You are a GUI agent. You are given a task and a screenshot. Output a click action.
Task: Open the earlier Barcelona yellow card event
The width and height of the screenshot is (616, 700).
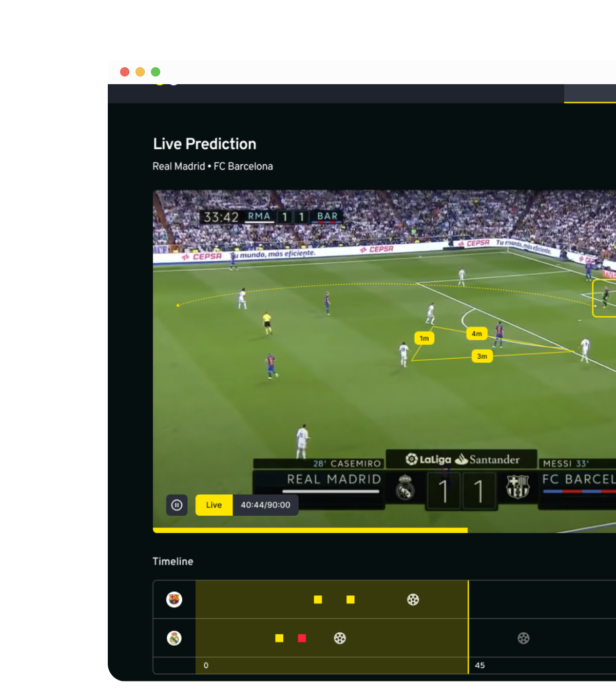(318, 599)
